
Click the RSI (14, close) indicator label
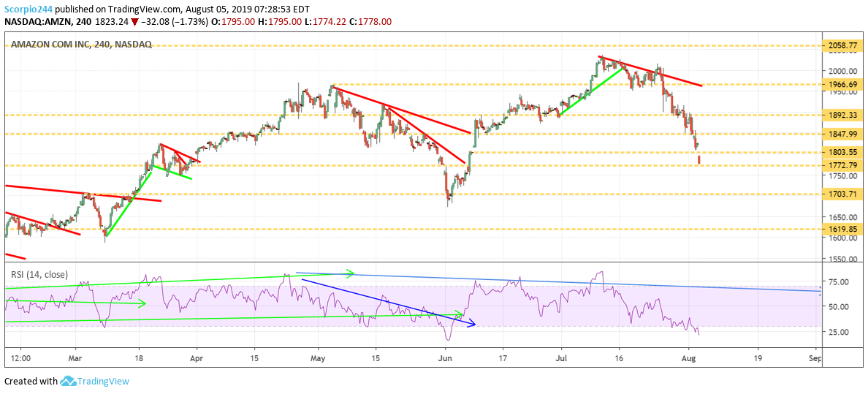[39, 273]
